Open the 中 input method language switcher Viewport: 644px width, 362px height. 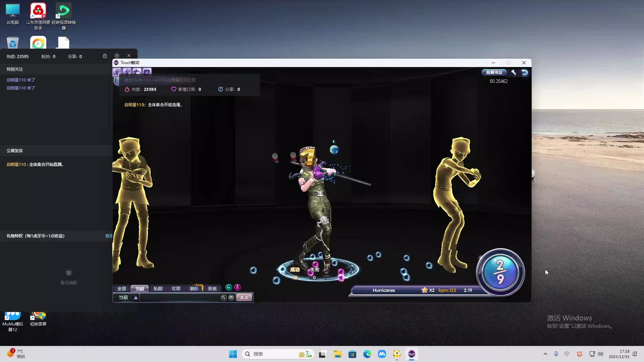(567, 354)
